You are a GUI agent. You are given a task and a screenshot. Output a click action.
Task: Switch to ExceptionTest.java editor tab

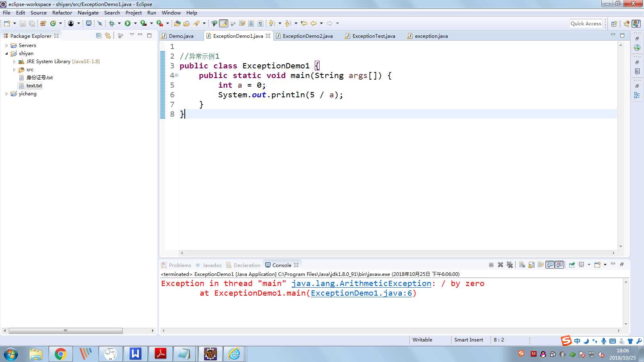point(374,36)
